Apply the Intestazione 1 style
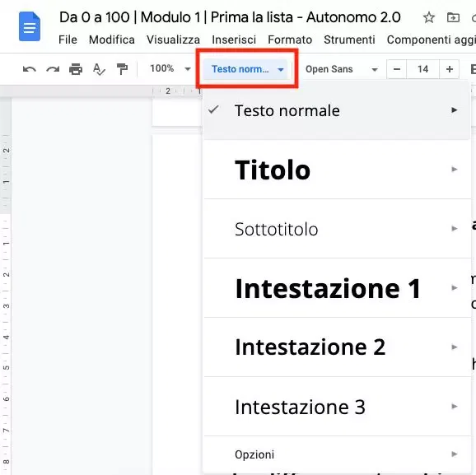This screenshot has height=475, width=476. click(x=337, y=288)
